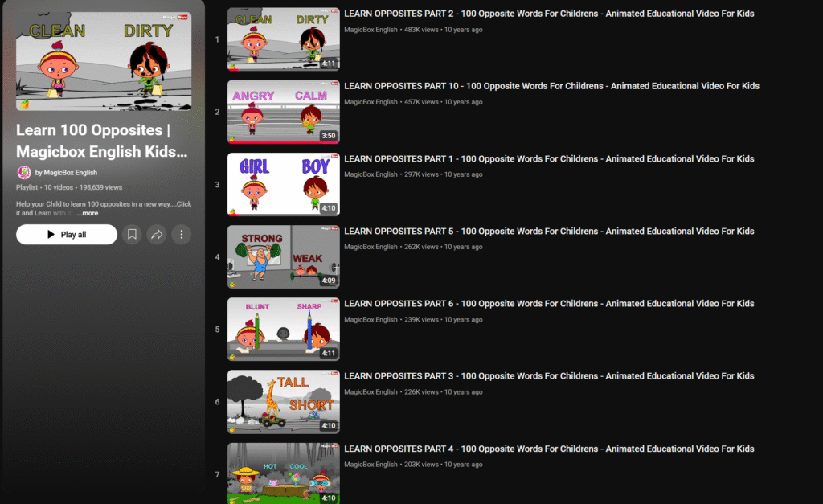Open the Hot Cool video thumbnail
This screenshot has width=823, height=504.
[284, 473]
